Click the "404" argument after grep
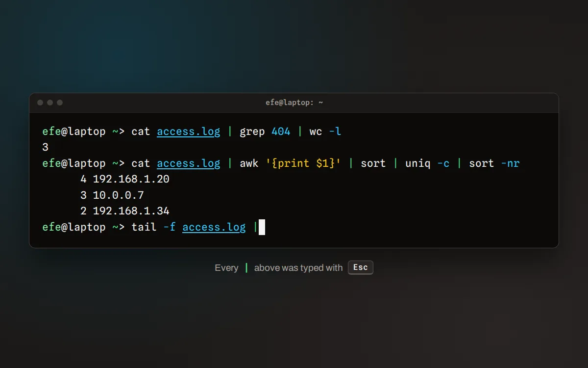The image size is (588, 368). [281, 131]
